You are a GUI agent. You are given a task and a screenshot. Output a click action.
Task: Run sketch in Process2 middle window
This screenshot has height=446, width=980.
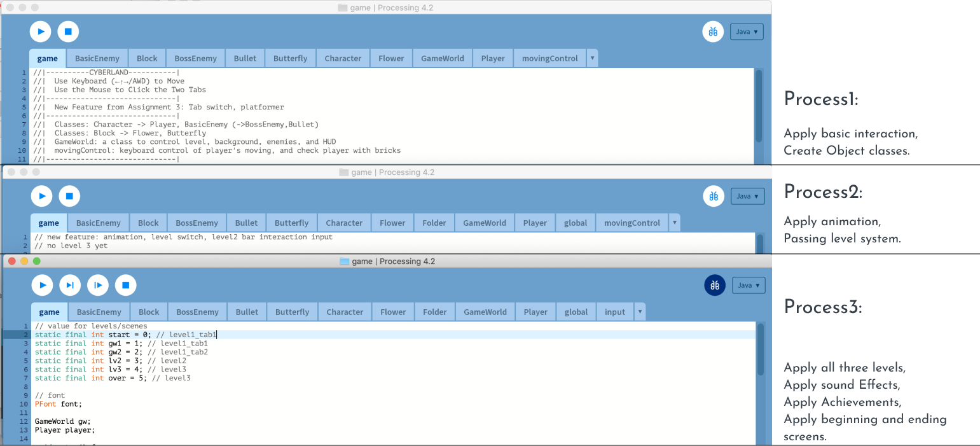pos(41,196)
